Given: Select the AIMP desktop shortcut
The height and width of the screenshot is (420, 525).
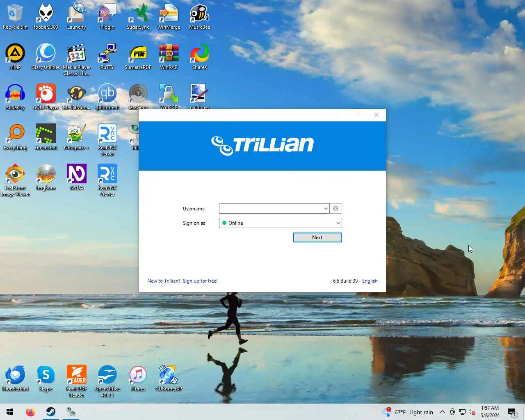Looking at the screenshot, I should [x=15, y=57].
